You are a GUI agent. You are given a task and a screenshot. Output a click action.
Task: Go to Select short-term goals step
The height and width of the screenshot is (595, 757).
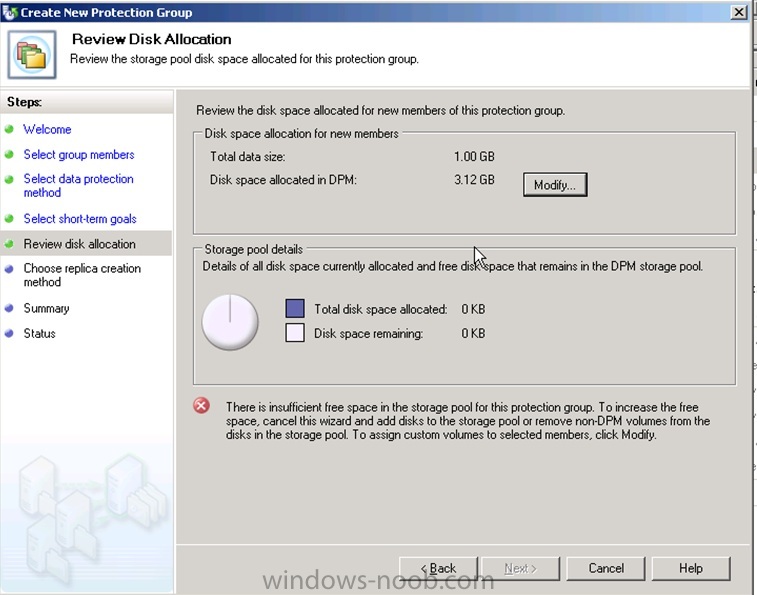pyautogui.click(x=80, y=219)
